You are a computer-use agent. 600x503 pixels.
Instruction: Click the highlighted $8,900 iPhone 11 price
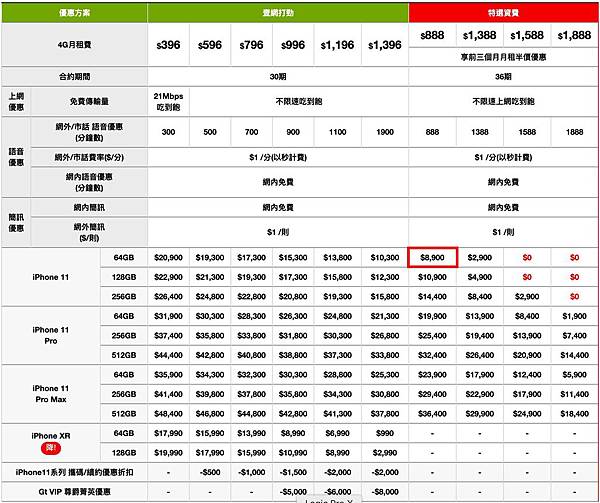pos(432,257)
